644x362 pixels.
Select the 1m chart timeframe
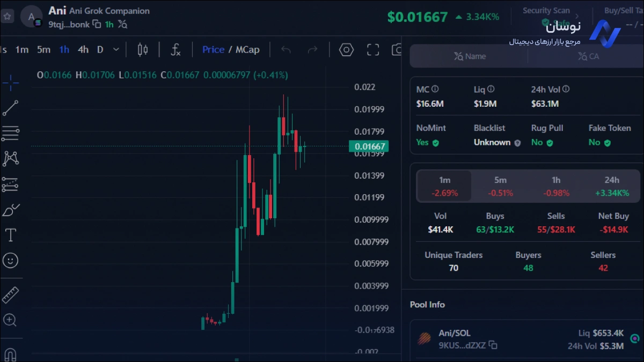(x=21, y=50)
